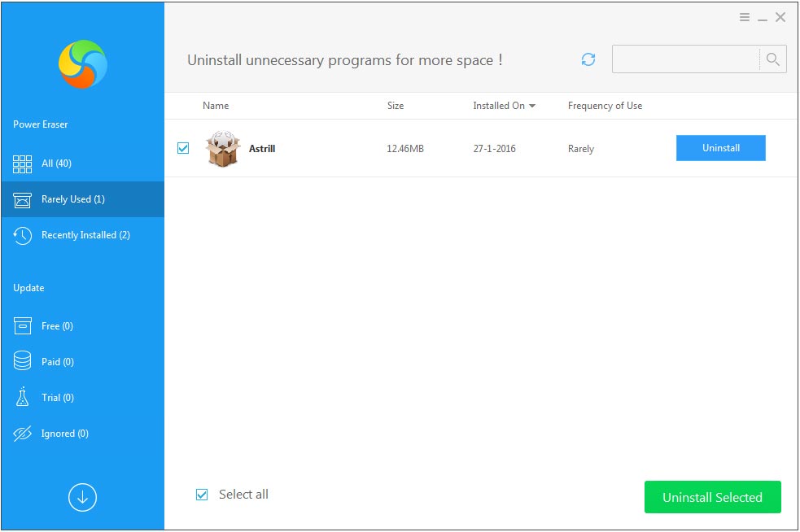Close the uninstaller window
Viewport: 800px width, 532px height.
click(780, 17)
